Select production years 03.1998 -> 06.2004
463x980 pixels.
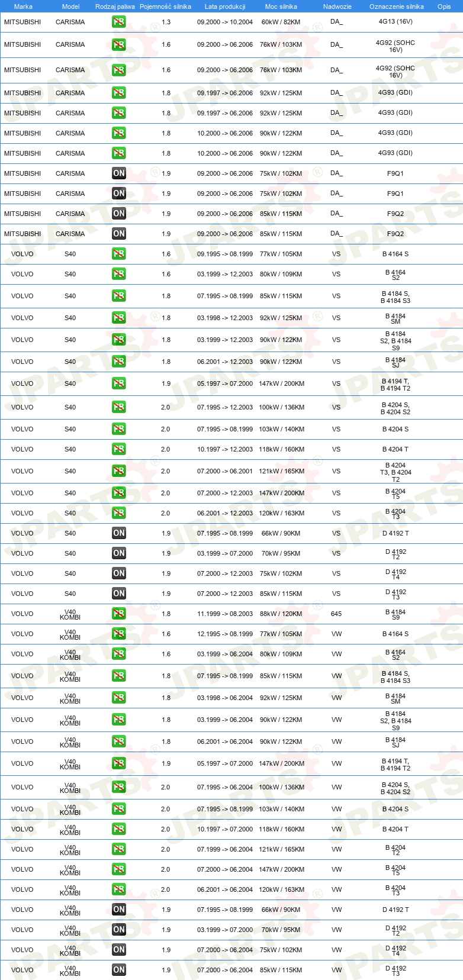225,698
